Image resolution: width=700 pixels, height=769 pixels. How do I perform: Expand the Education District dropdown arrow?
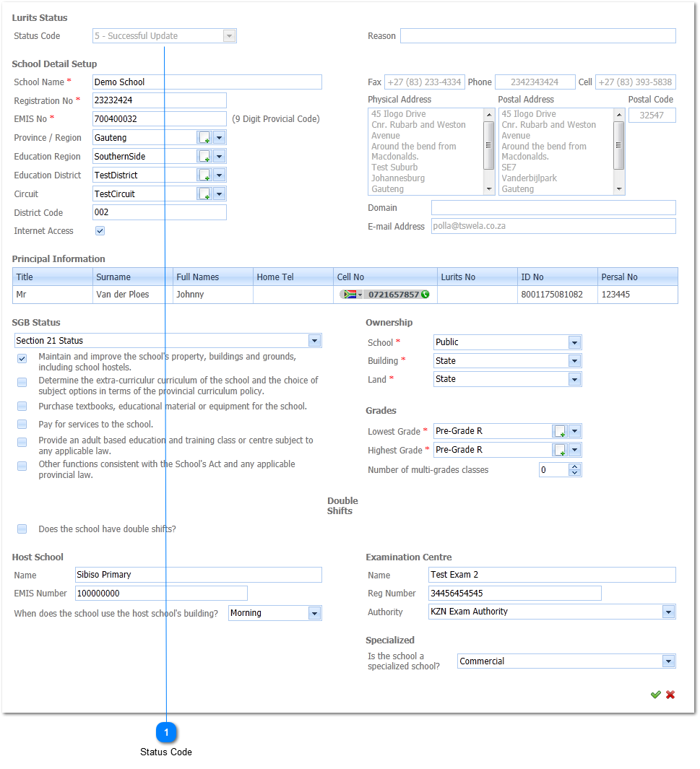(220, 175)
